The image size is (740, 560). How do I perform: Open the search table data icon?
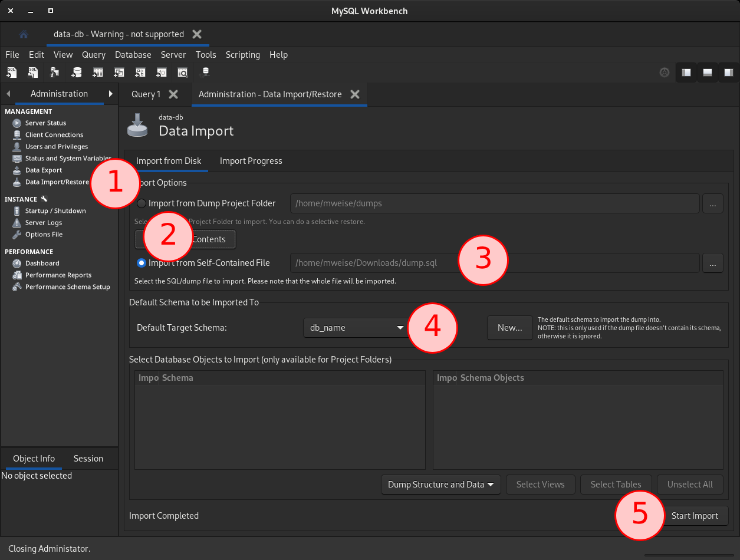183,72
